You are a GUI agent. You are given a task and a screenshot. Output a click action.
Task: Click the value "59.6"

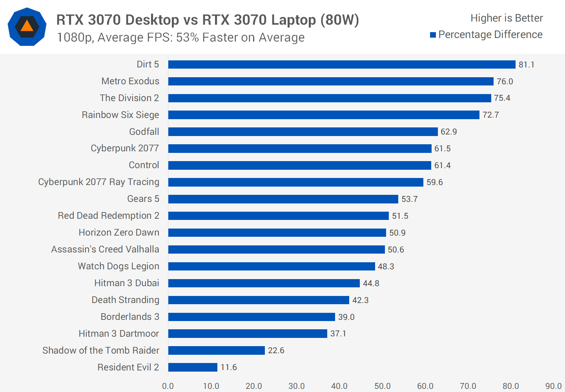[x=434, y=182]
